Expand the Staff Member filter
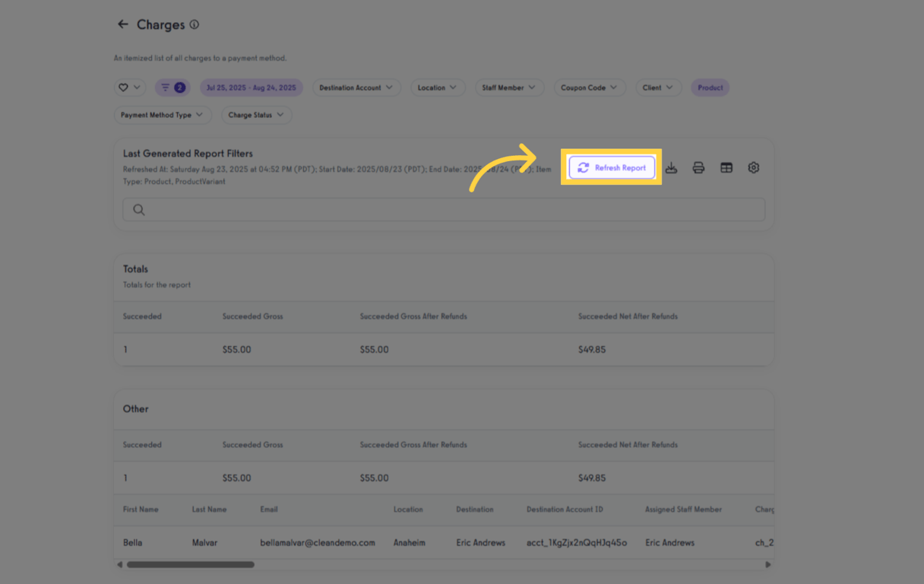 tap(509, 87)
